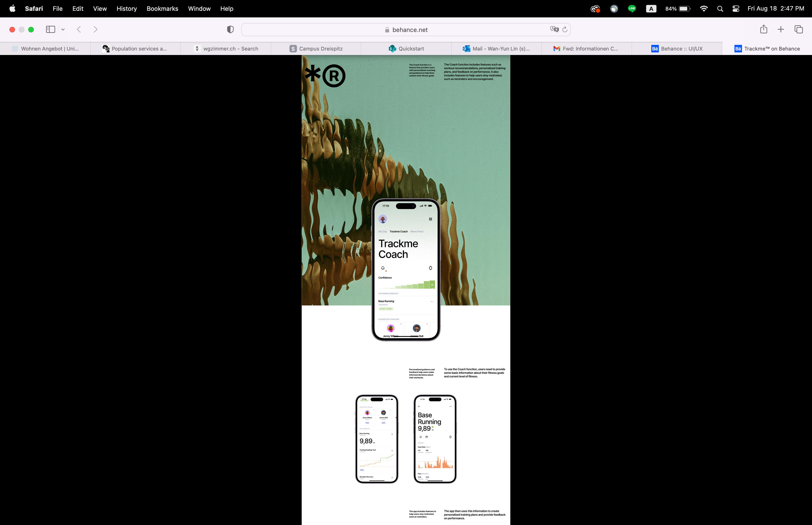The width and height of the screenshot is (812, 525).
Task: Click the Safari sidebar toggle icon
Action: [51, 29]
